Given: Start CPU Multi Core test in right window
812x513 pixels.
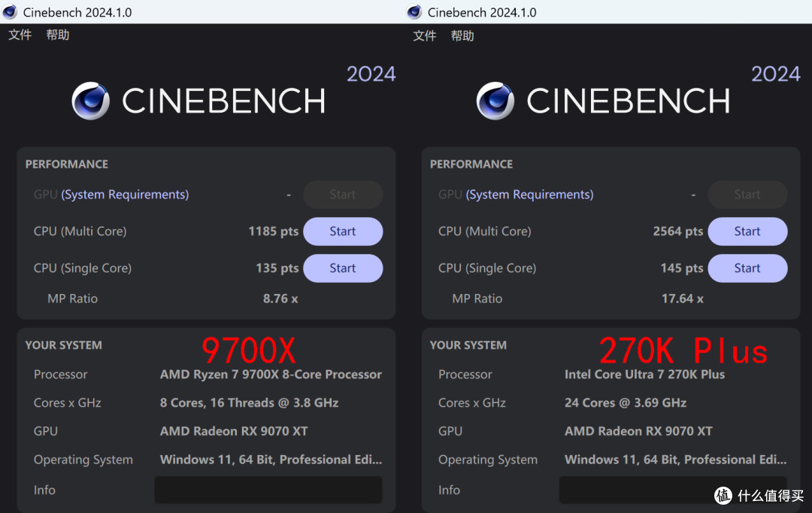Looking at the screenshot, I should 747,231.
